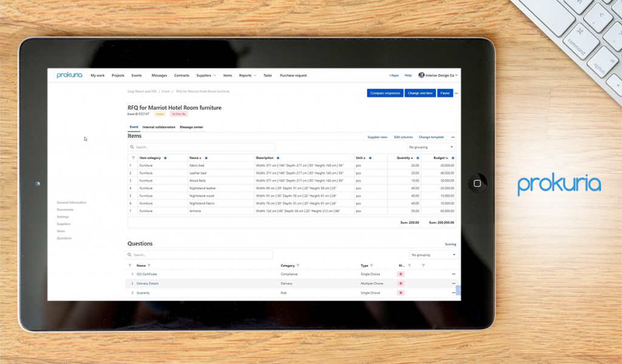Open the Suppliers dropdown in navbar
This screenshot has width=622, height=364.
(206, 76)
